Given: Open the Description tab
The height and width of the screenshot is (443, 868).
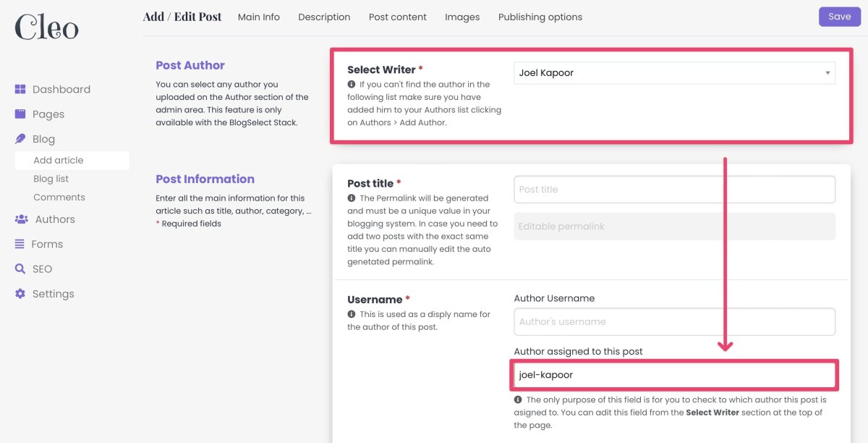Looking at the screenshot, I should click(x=324, y=17).
